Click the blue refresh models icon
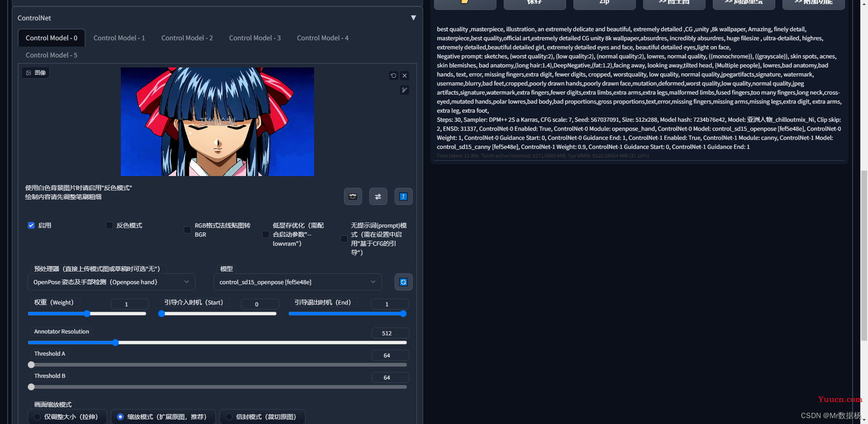The width and height of the screenshot is (868, 424). (403, 282)
